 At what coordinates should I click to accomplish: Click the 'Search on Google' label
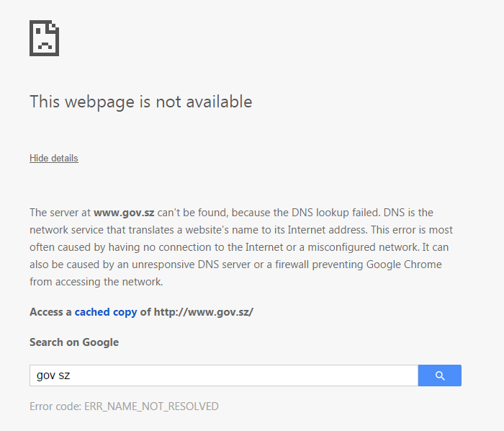click(x=74, y=342)
